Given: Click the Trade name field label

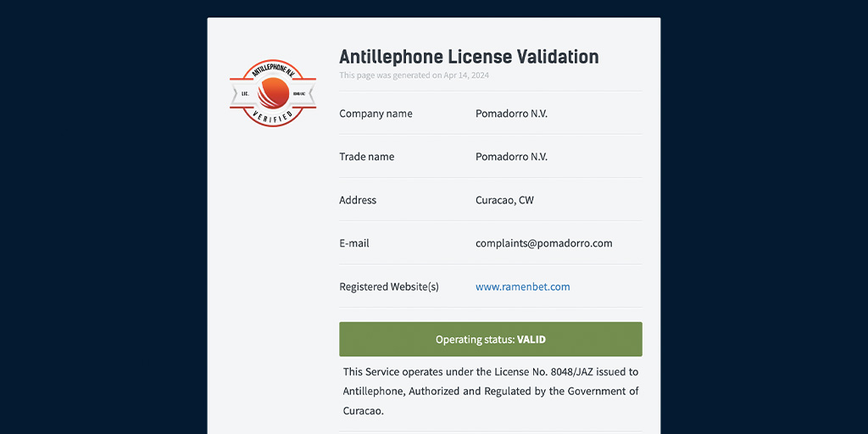Looking at the screenshot, I should 366,157.
